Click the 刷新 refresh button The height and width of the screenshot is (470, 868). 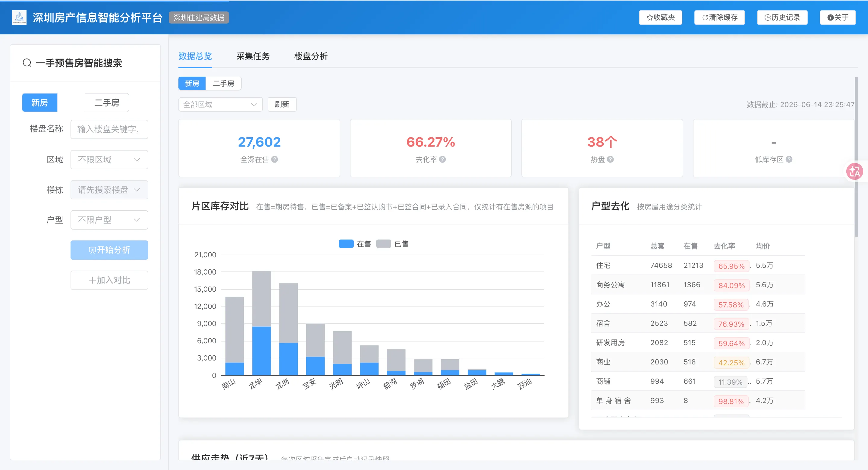(x=282, y=104)
